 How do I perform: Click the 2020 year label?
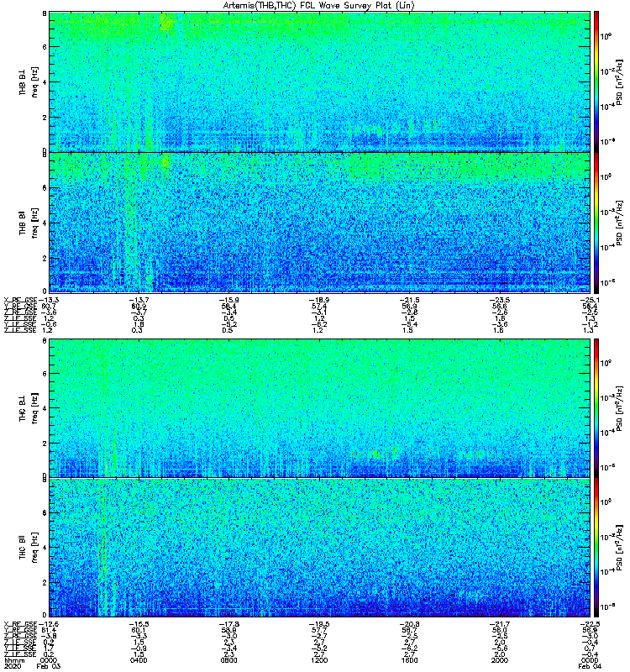click(x=13, y=666)
